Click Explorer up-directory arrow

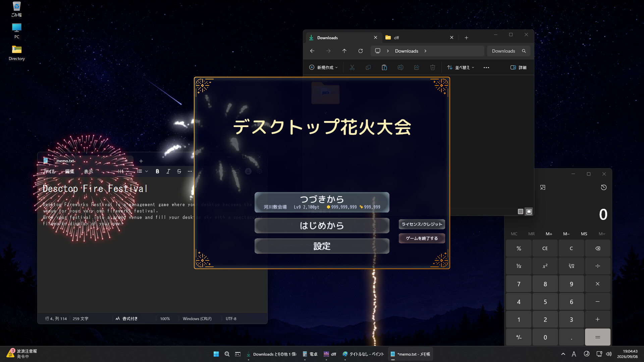(x=344, y=51)
